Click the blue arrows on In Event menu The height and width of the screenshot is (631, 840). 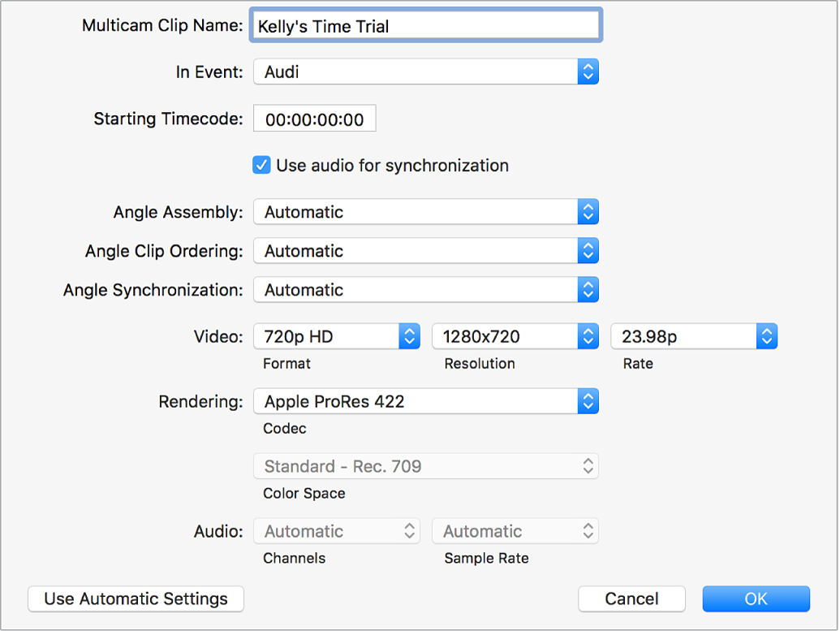point(588,71)
